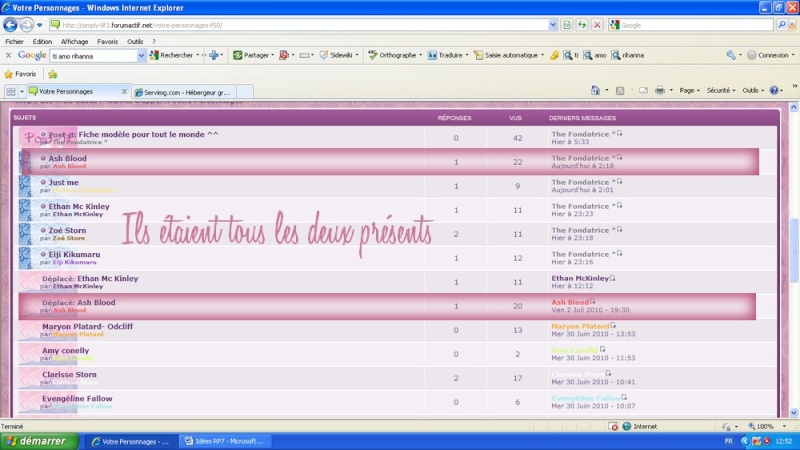Open the Help question mark dropdown

776,90
